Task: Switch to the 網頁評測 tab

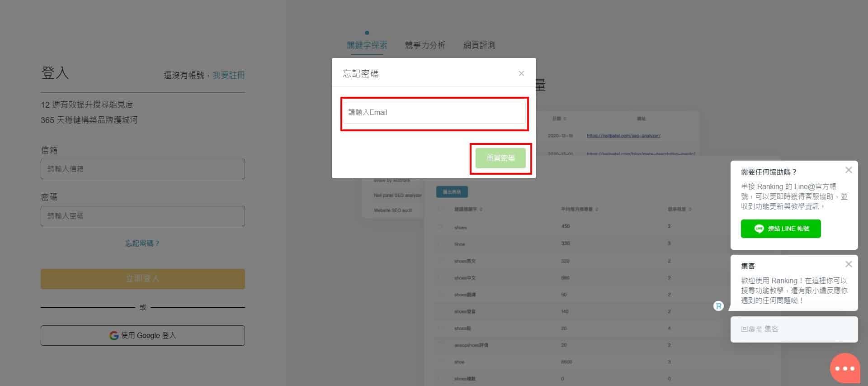Action: (x=479, y=45)
